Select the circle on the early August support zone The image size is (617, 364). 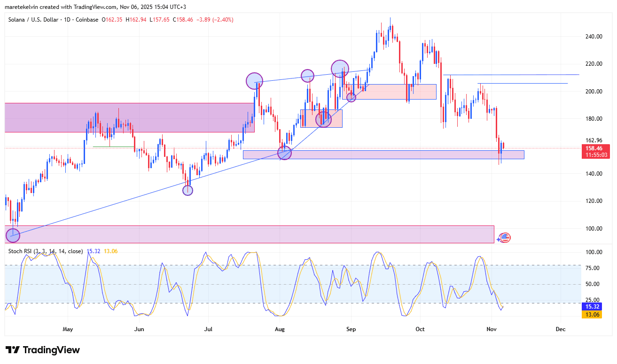tap(284, 153)
